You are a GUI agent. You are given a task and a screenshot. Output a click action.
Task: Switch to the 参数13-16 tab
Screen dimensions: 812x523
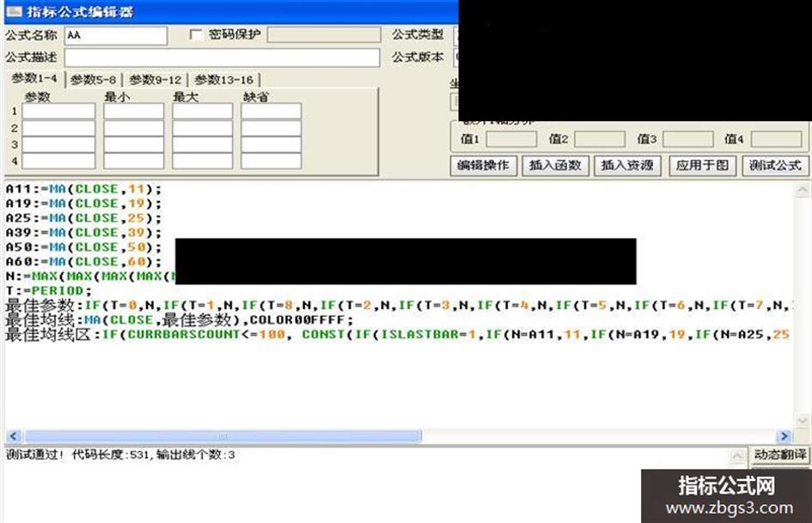point(223,80)
